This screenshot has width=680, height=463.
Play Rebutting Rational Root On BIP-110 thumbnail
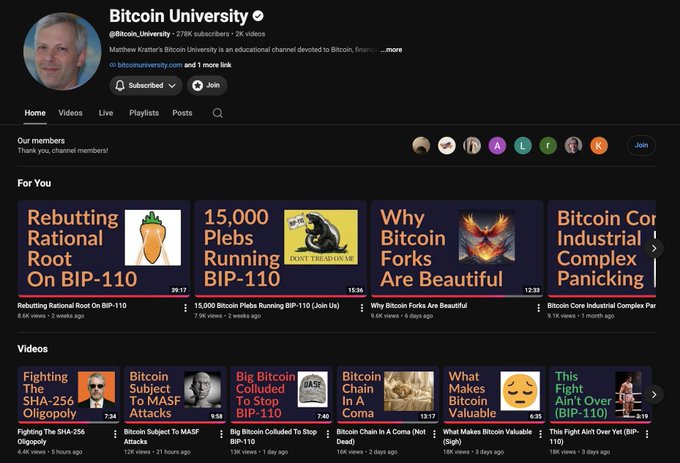coord(104,249)
